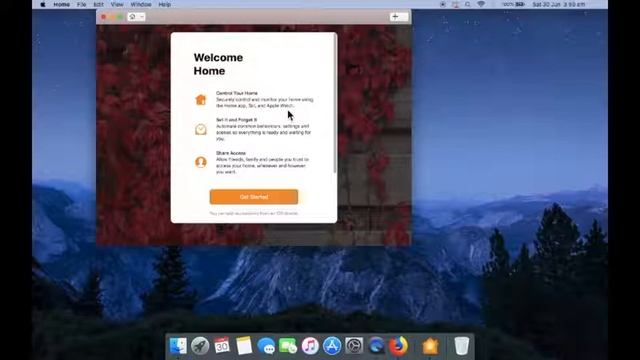Click the clock Set It and Forget It icon
This screenshot has width=640, height=360.
click(200, 129)
